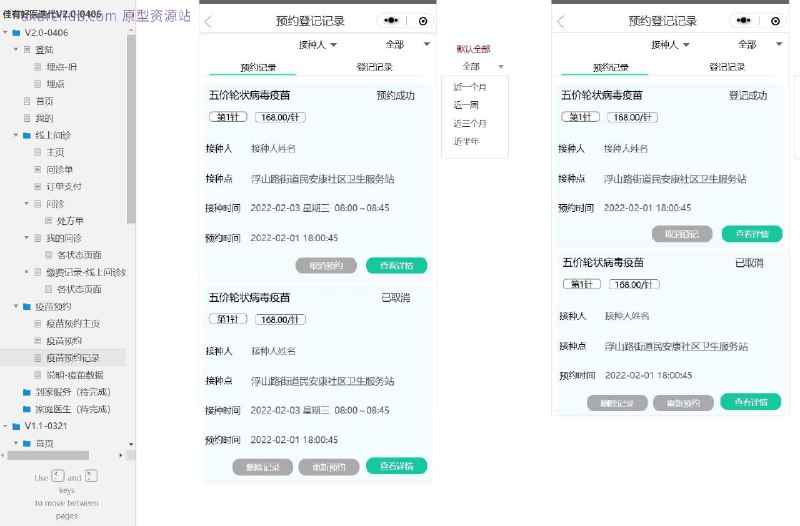
Task: Choose 近半年 in the dropdown list
Action: click(466, 141)
